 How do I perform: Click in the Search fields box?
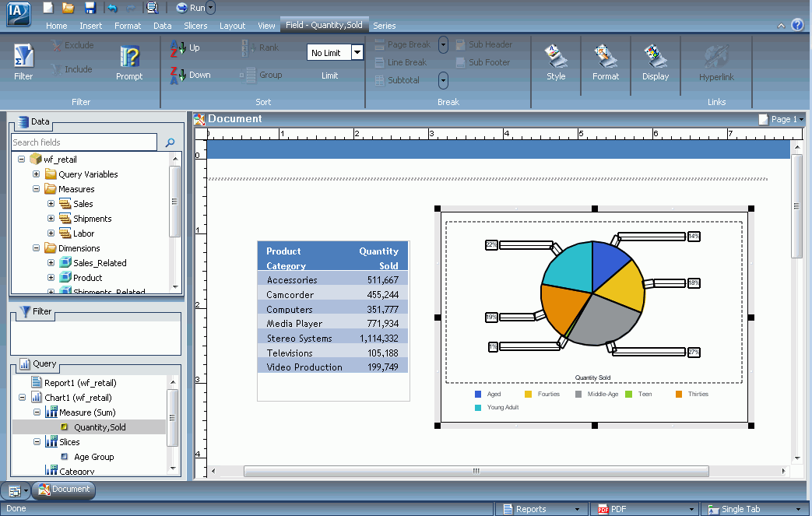pos(84,142)
